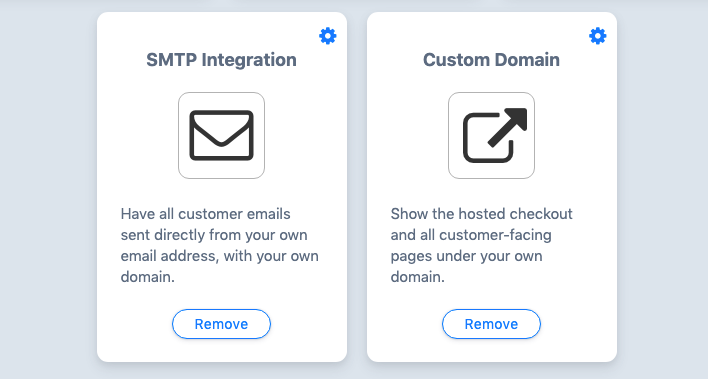Select the Custom Domain icon tile border
The image size is (708, 379).
491,136
